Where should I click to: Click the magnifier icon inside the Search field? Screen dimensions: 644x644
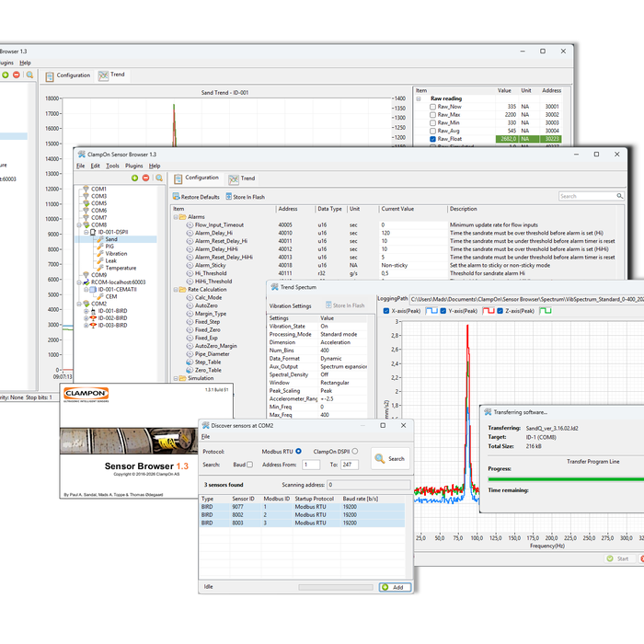point(619,196)
